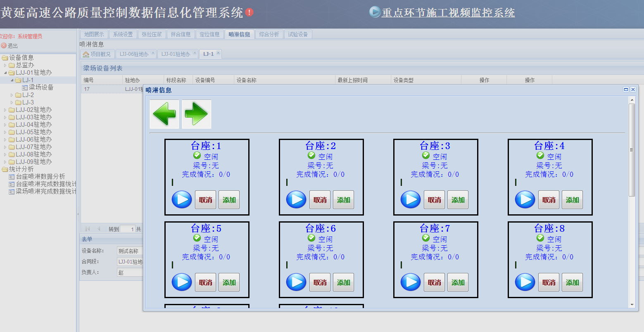Click the 设备名称 input field

click(130, 251)
